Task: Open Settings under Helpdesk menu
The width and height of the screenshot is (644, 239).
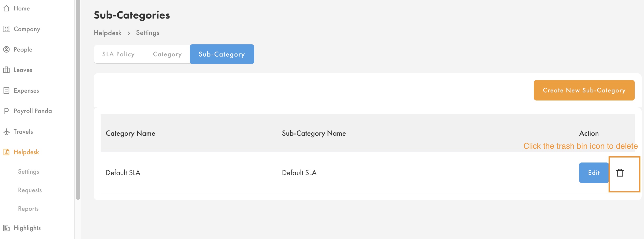Action: click(29, 172)
